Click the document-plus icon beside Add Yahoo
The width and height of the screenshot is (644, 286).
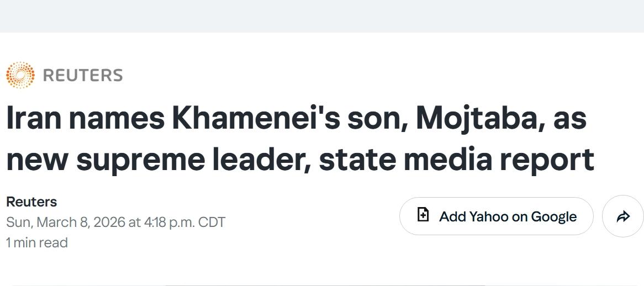[x=423, y=215]
